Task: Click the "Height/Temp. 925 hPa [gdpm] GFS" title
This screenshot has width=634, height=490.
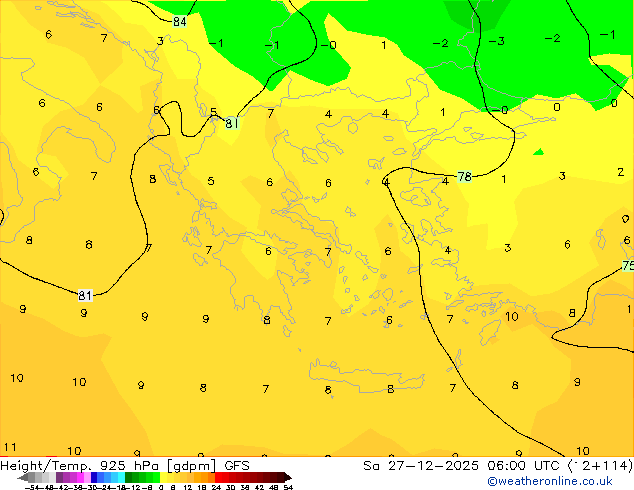Action: tap(125, 466)
